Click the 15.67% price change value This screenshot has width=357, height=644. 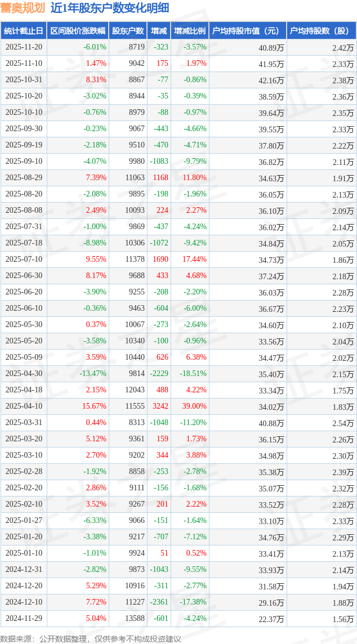[94, 406]
